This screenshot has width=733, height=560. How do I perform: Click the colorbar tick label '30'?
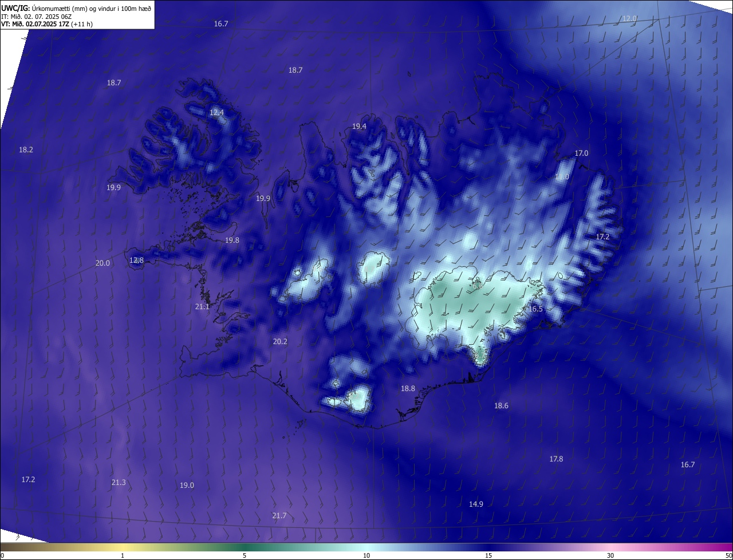(610, 555)
